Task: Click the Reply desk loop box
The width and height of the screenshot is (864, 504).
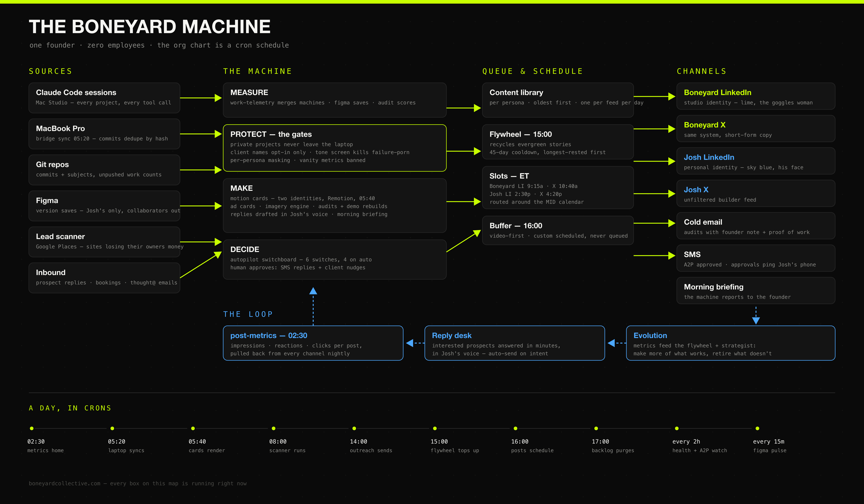Action: coord(515,343)
